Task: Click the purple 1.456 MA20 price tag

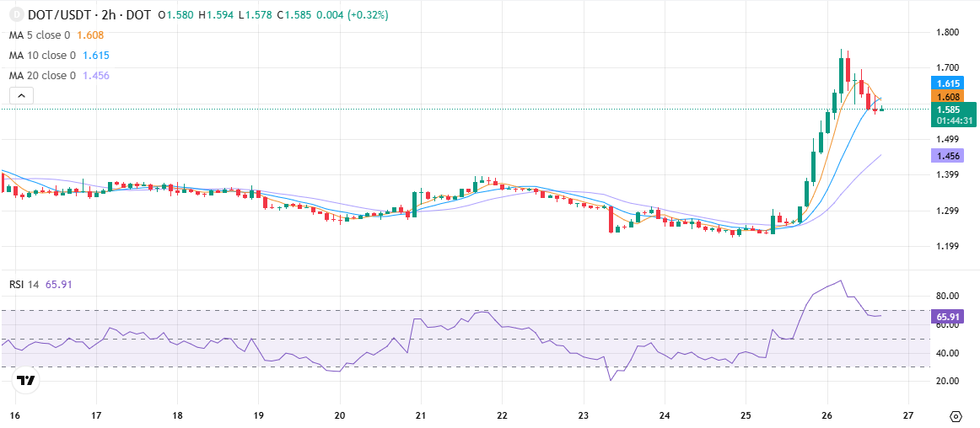Action: (x=947, y=155)
